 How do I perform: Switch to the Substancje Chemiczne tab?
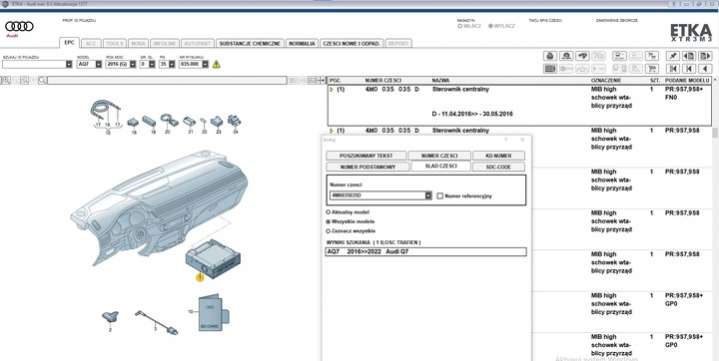click(x=250, y=43)
